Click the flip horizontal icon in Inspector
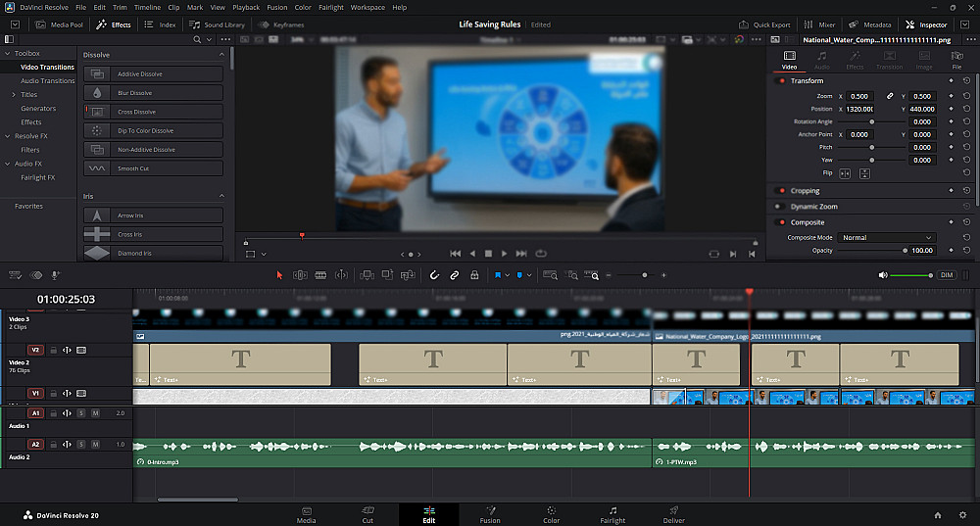The height and width of the screenshot is (526, 980). [847, 173]
